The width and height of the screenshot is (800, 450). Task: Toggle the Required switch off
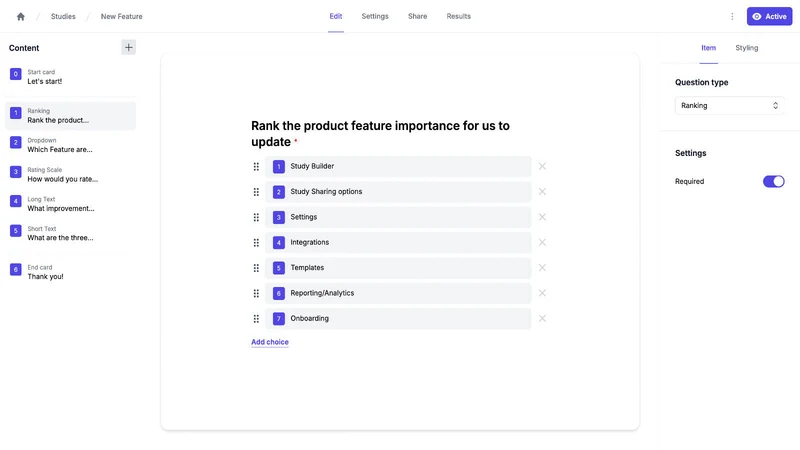773,181
